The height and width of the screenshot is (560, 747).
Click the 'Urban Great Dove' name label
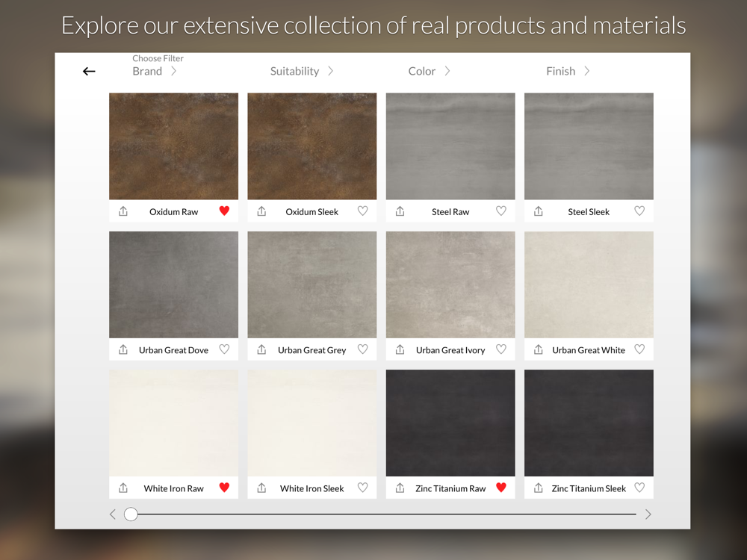pos(173,350)
